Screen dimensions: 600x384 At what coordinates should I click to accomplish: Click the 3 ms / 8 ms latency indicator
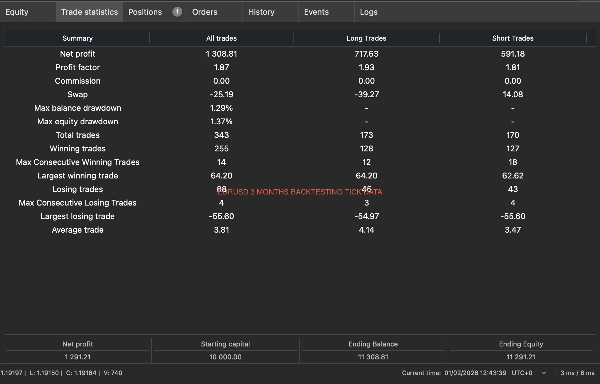click(x=577, y=373)
